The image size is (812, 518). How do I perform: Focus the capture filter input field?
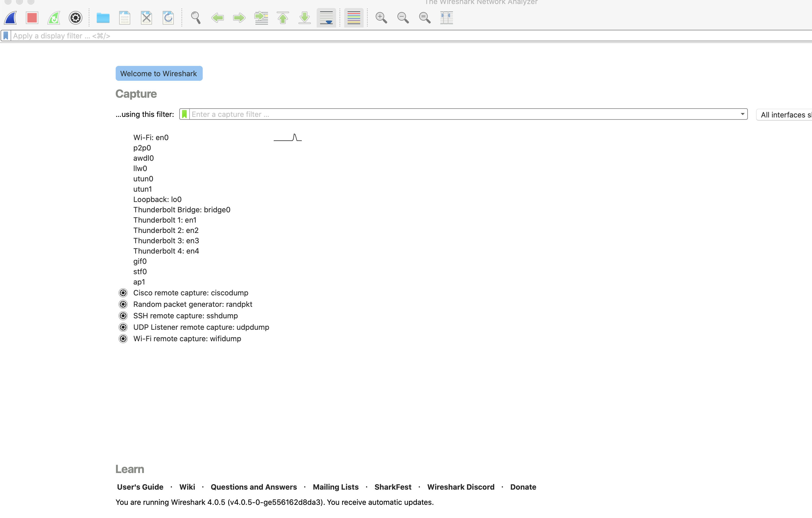464,114
